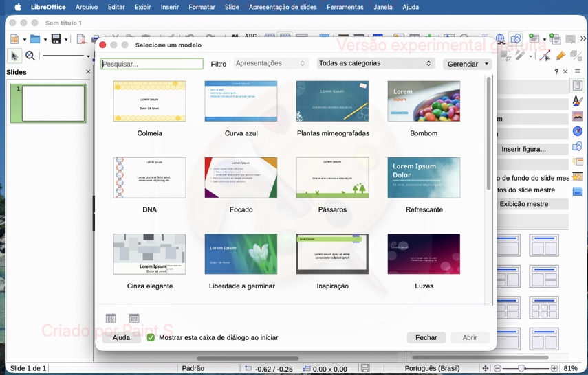This screenshot has height=375, width=588.
Task: Click the fit slide to window icon
Action: coord(486,368)
